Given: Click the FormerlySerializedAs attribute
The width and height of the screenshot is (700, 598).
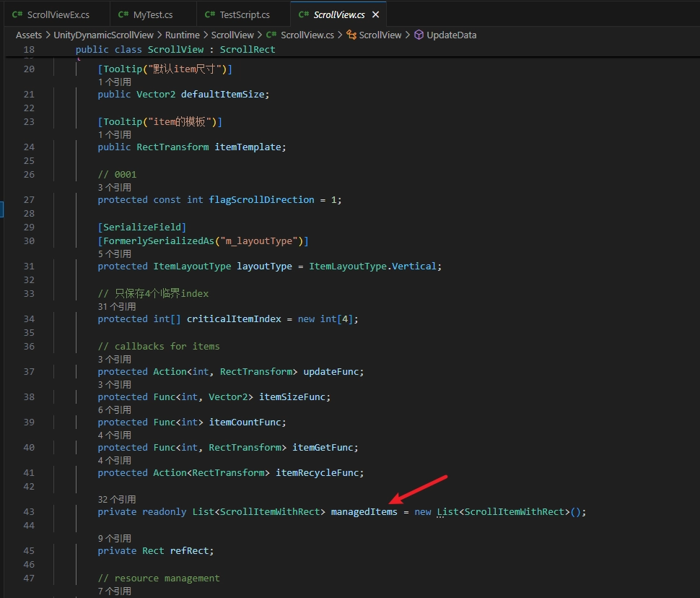Looking at the screenshot, I should pos(159,241).
